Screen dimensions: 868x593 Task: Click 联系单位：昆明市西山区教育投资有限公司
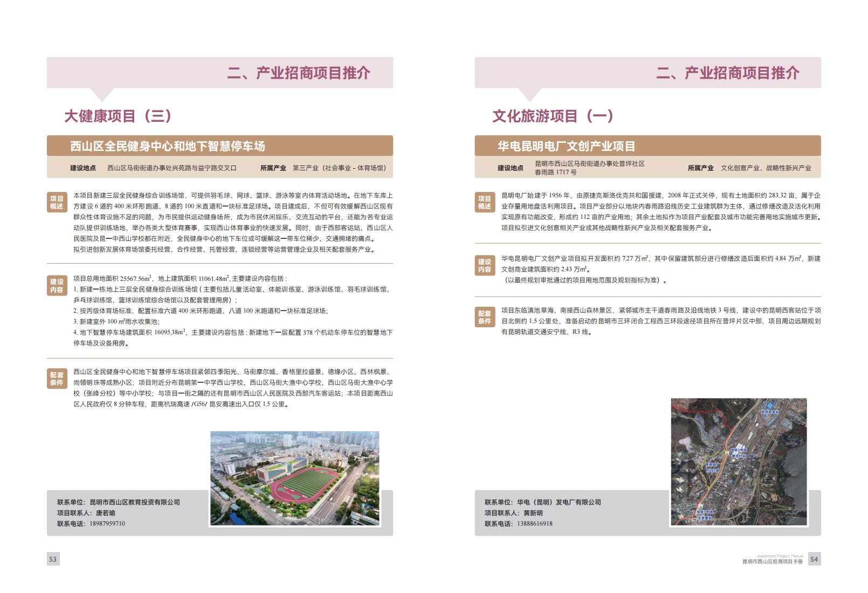pyautogui.click(x=119, y=502)
